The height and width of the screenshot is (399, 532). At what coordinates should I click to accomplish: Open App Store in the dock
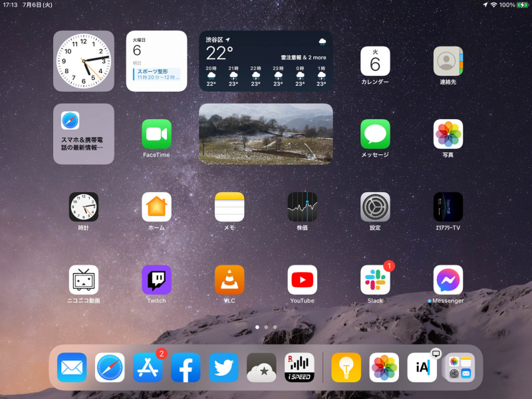tap(148, 368)
